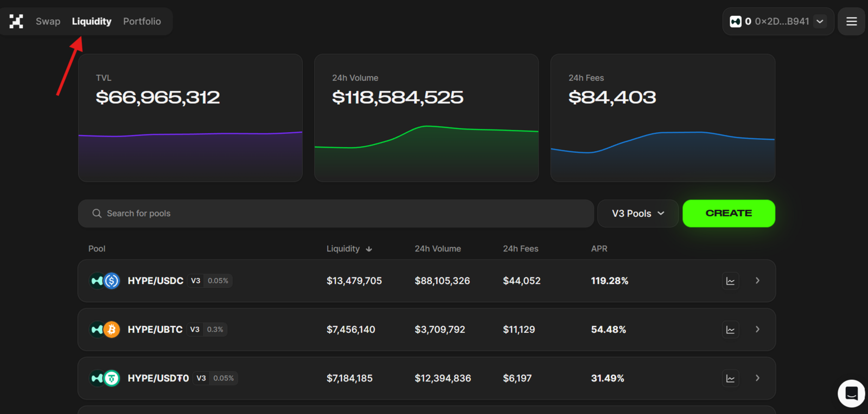
Task: Sort by APR column header
Action: [599, 249]
